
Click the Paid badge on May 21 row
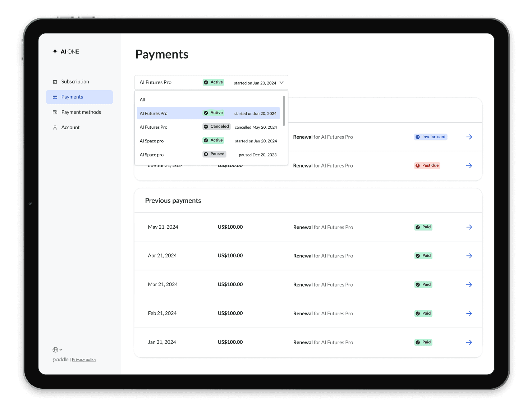[x=423, y=227]
